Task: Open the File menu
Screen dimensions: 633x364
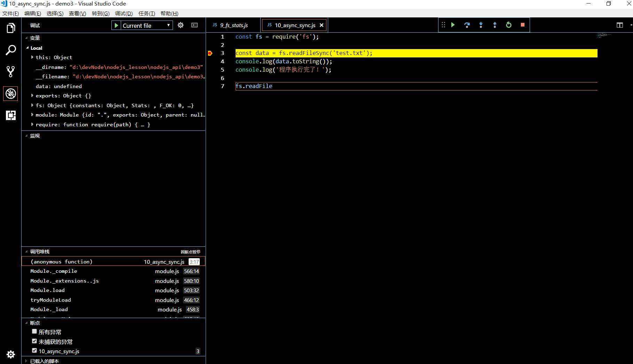Action: click(x=10, y=14)
